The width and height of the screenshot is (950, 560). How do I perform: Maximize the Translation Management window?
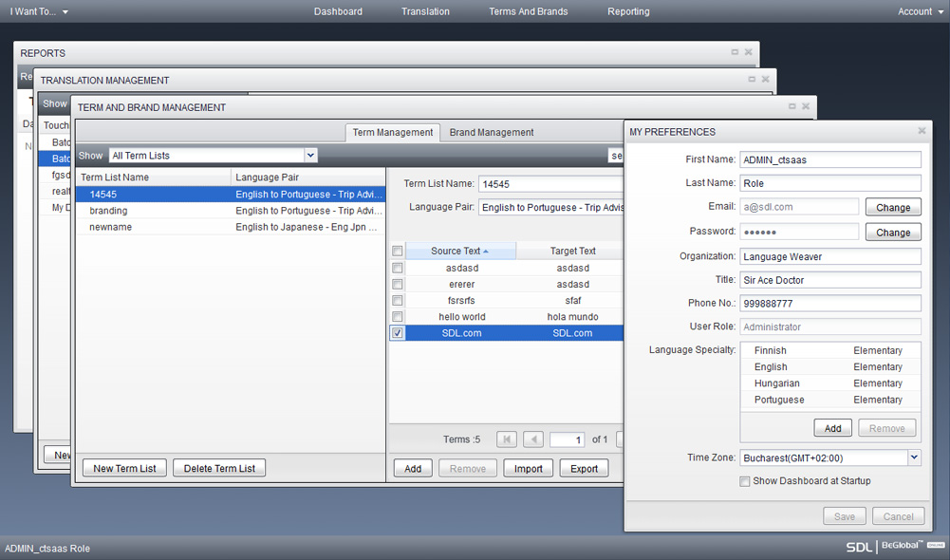coord(752,80)
